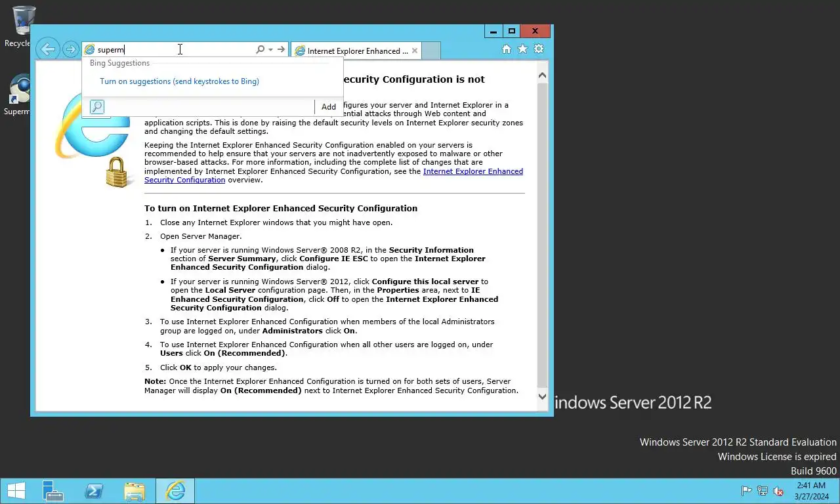Close the Internet Explorer Enhanced tab
This screenshot has width=840, height=504.
coord(415,51)
